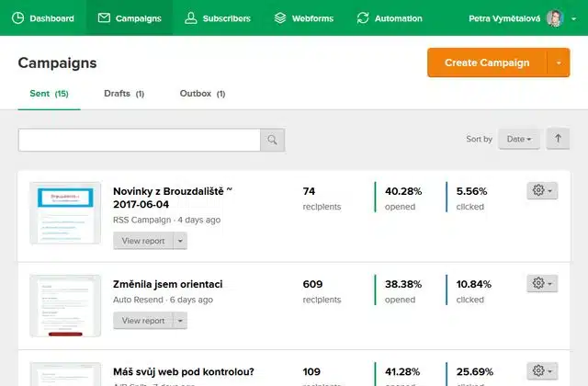Expand View report arrow for Změnila jsem orientaci
588x386 pixels.
(x=180, y=321)
